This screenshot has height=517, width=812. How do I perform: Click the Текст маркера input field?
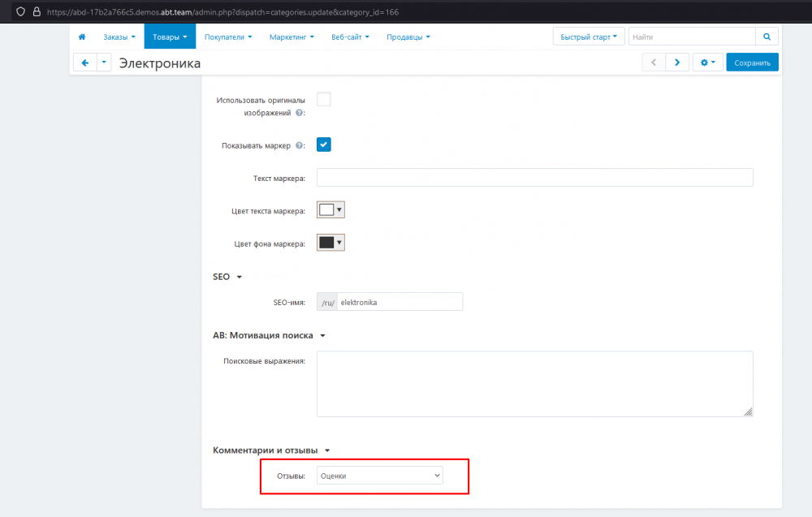pos(534,178)
